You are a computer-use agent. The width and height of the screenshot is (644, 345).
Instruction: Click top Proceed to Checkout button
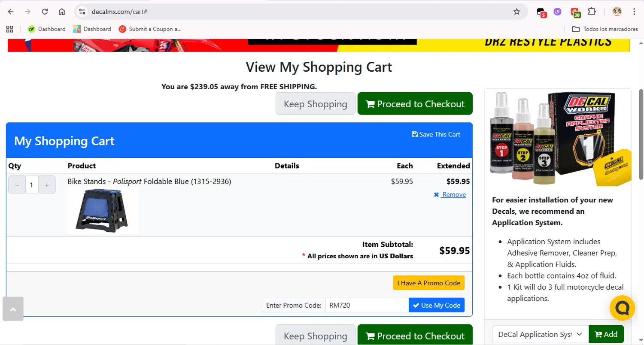click(415, 104)
